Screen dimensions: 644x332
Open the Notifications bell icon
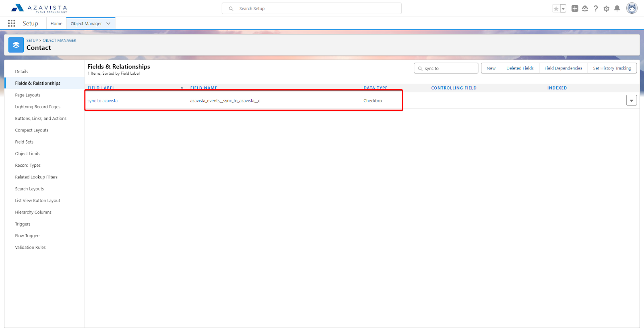[x=617, y=8]
